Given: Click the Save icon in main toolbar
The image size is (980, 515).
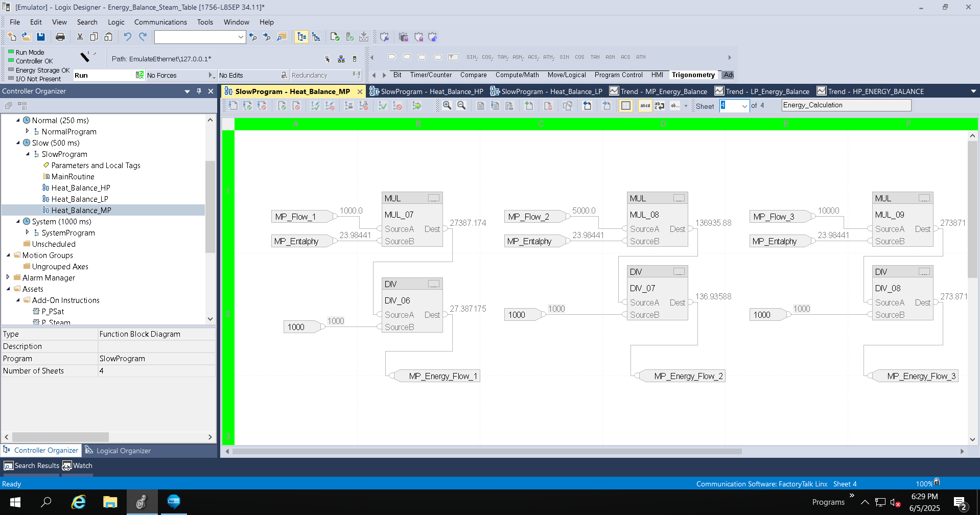Looking at the screenshot, I should coord(41,37).
